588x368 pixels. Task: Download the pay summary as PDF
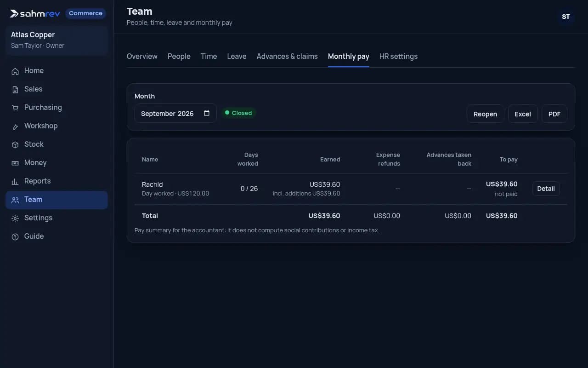(x=554, y=114)
